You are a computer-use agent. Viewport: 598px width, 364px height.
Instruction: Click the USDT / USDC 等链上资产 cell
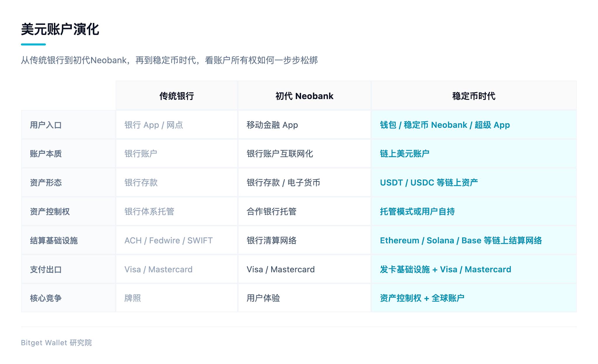[474, 183]
